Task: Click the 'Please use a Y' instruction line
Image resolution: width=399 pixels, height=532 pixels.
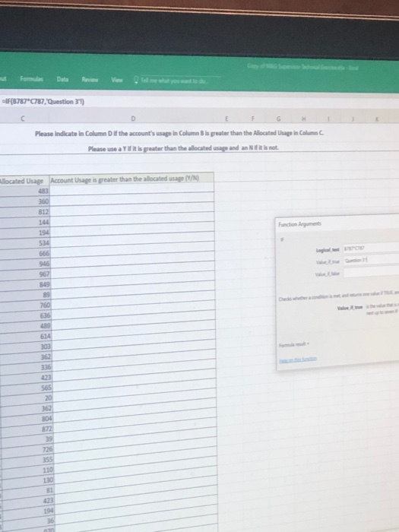Action: pyautogui.click(x=183, y=148)
